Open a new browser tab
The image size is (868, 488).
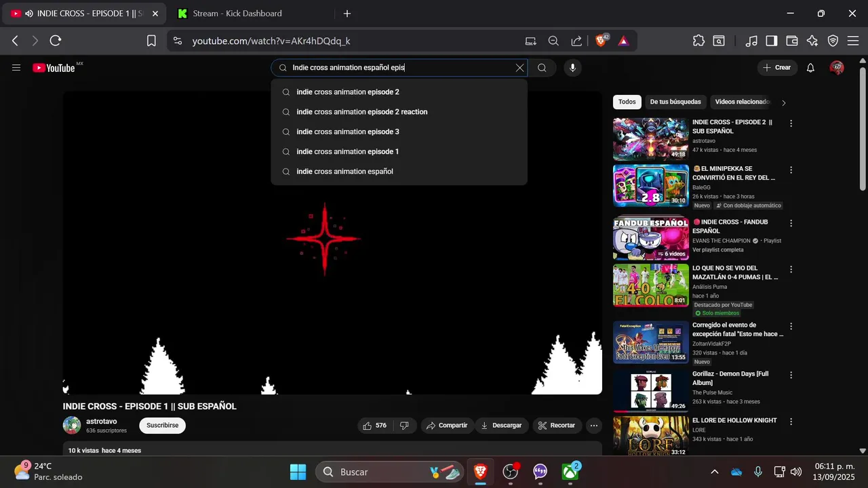click(x=347, y=14)
